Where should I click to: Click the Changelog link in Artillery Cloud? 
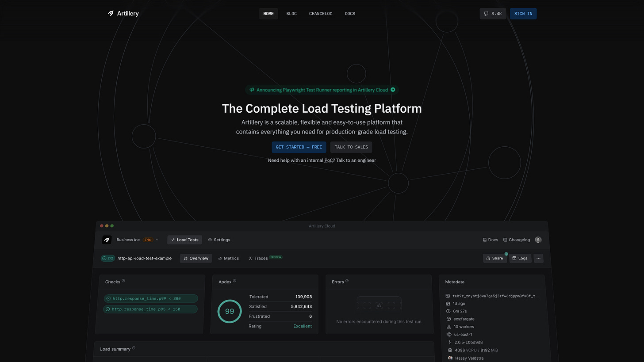[517, 240]
